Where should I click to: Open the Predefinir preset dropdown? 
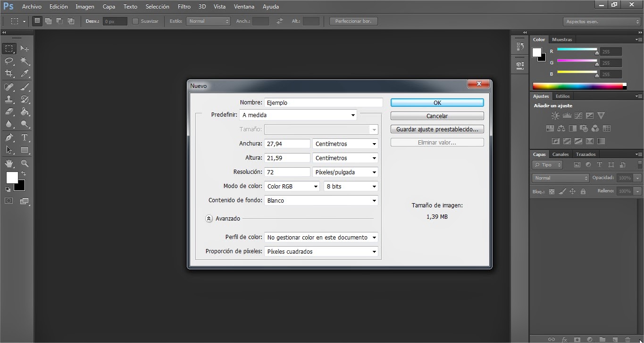tap(298, 115)
